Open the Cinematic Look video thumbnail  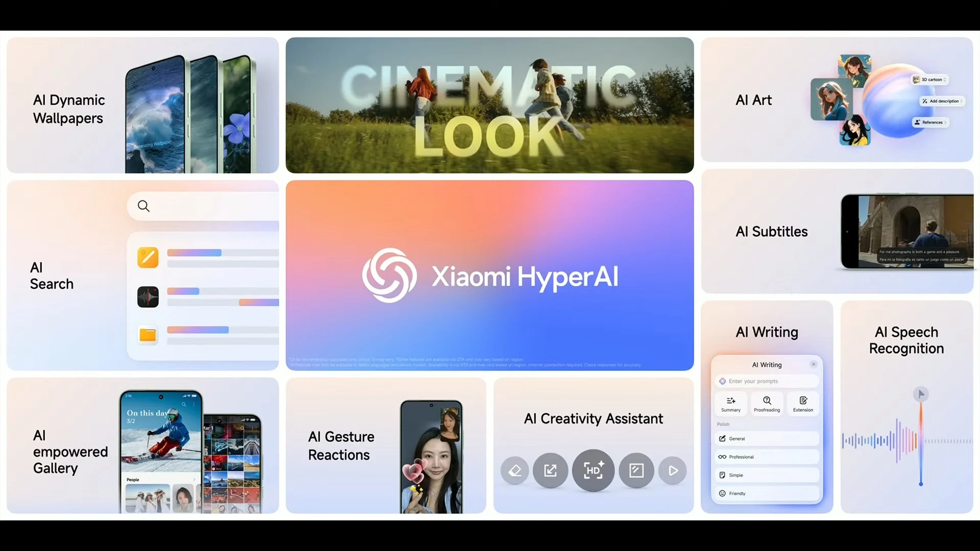pyautogui.click(x=489, y=105)
